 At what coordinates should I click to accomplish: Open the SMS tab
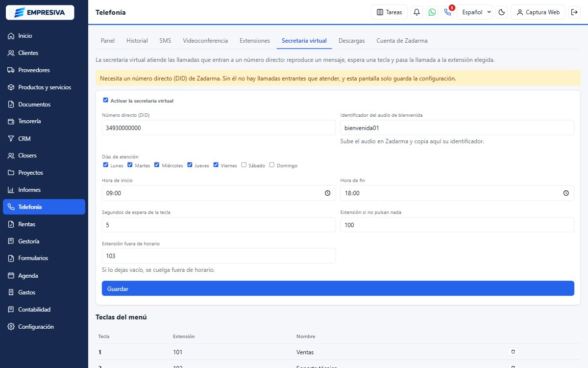[165, 41]
